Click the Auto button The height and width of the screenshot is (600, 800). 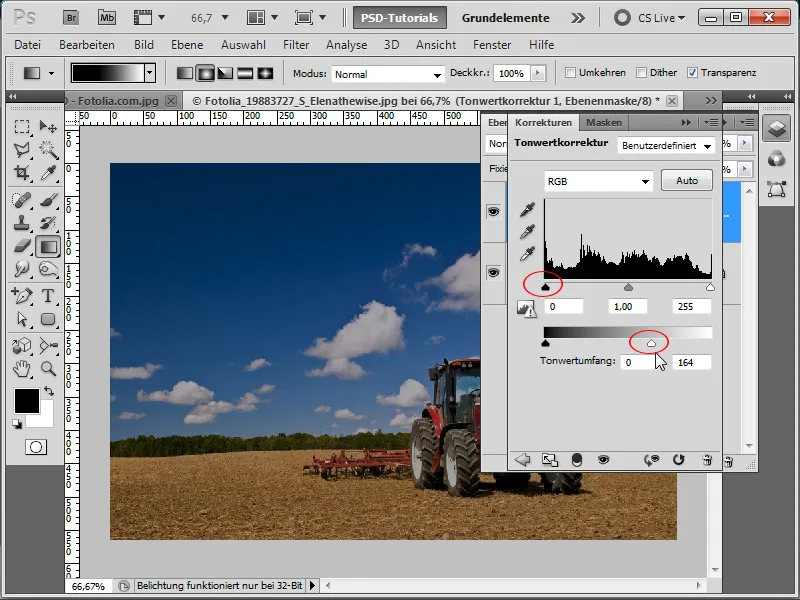[x=687, y=181]
